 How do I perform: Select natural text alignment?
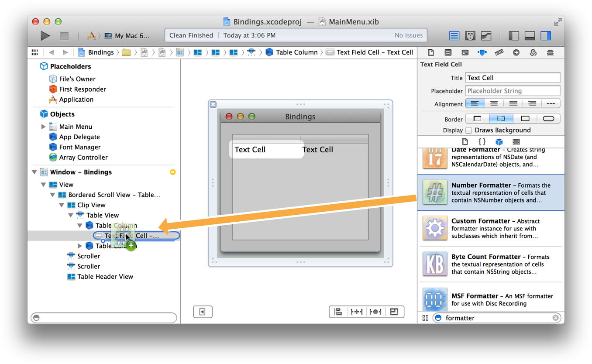tap(551, 104)
